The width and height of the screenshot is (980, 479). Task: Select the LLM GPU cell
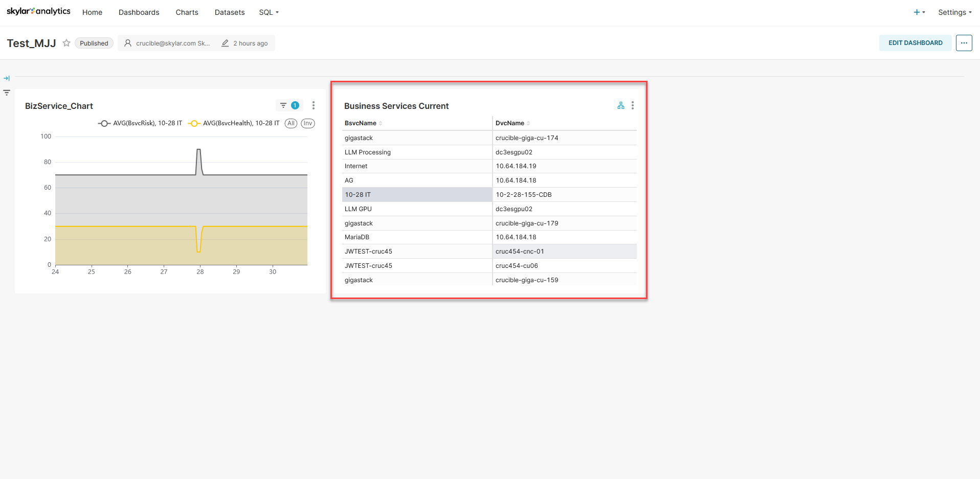tap(417, 209)
